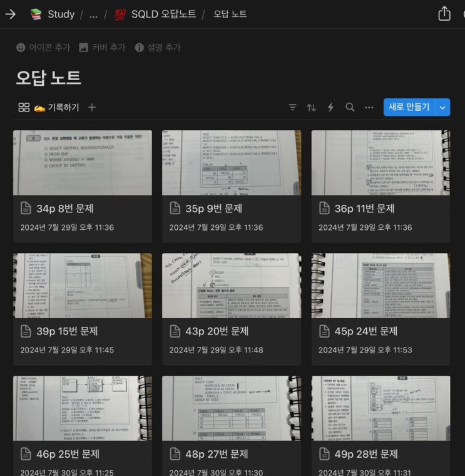
Task: Open the 36p 11번 문제 card thumbnail
Action: click(381, 163)
